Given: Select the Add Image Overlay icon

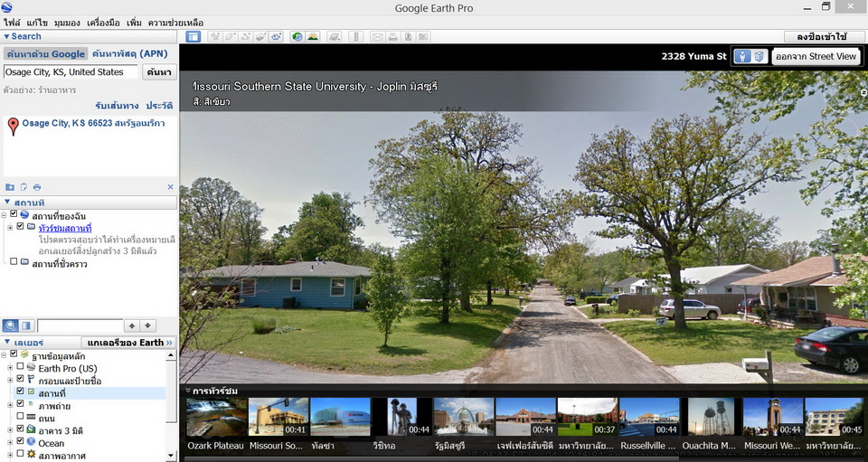Looking at the screenshot, I should [261, 36].
